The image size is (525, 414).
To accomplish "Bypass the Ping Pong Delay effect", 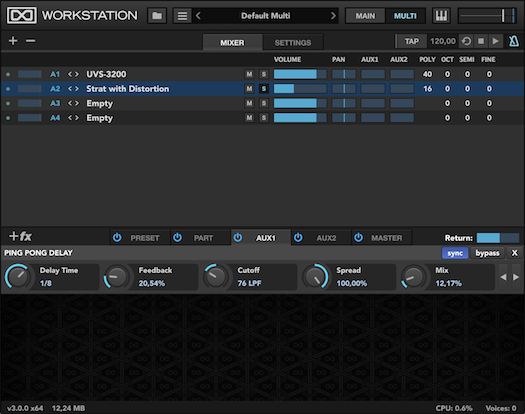I will [487, 253].
